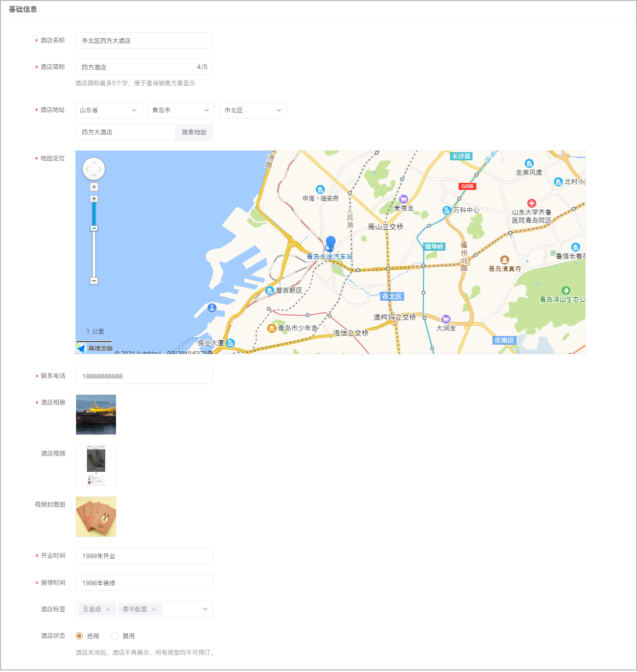Click the map zoom slider handle
This screenshot has width=637, height=672.
tap(94, 228)
